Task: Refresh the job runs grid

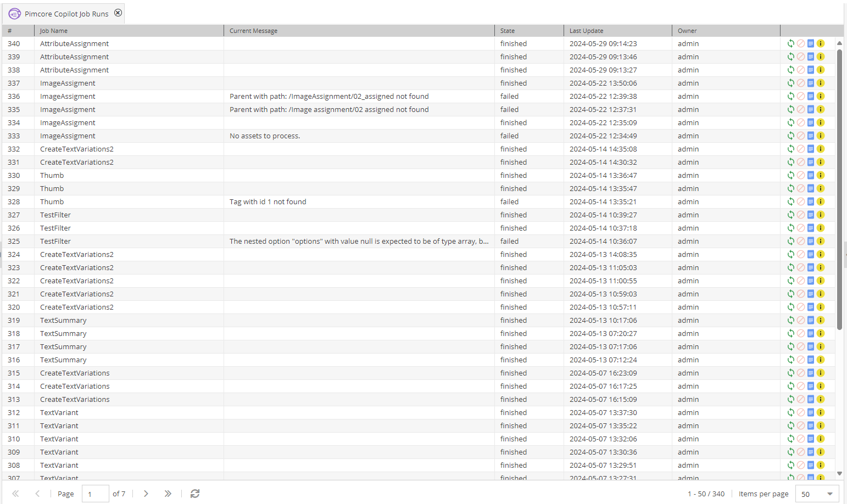Action: click(195, 494)
